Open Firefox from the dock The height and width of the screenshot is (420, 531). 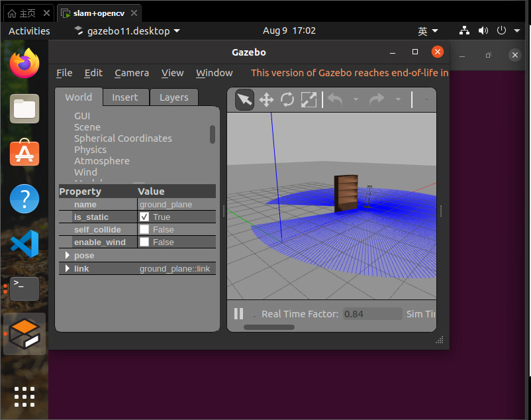point(24,64)
